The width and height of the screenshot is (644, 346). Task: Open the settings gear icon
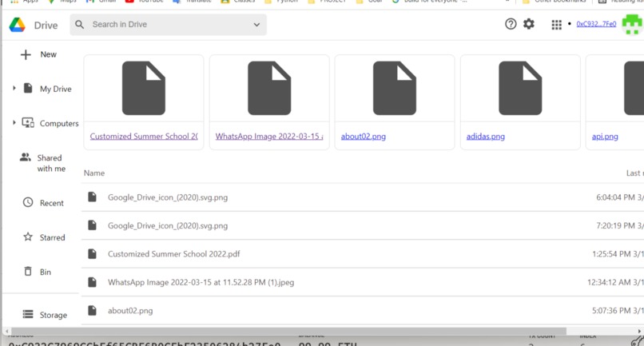pos(529,24)
